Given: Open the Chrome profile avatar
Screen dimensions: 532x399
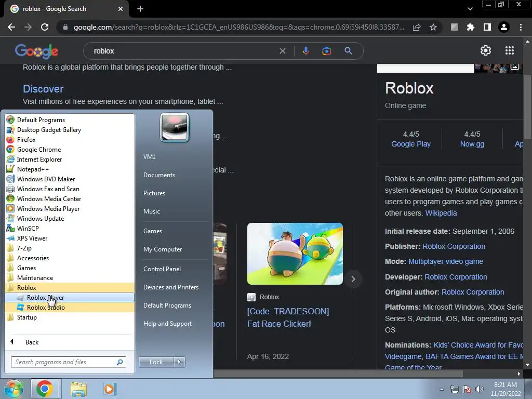Looking at the screenshot, I should click(504, 27).
